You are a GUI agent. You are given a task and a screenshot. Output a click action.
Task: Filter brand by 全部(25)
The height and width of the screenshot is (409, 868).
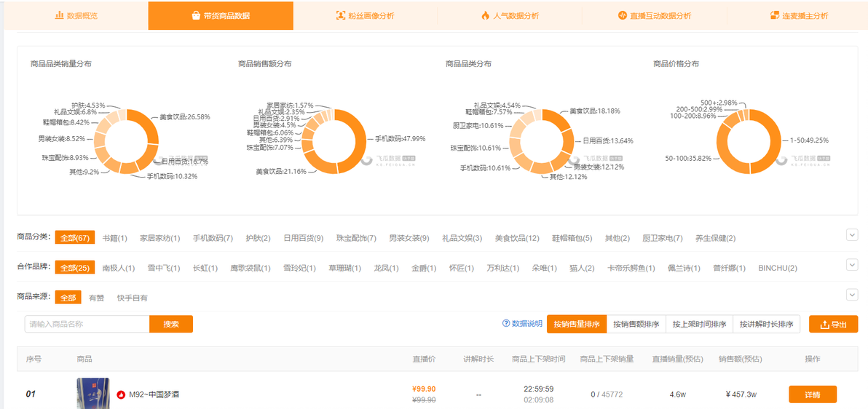[75, 268]
